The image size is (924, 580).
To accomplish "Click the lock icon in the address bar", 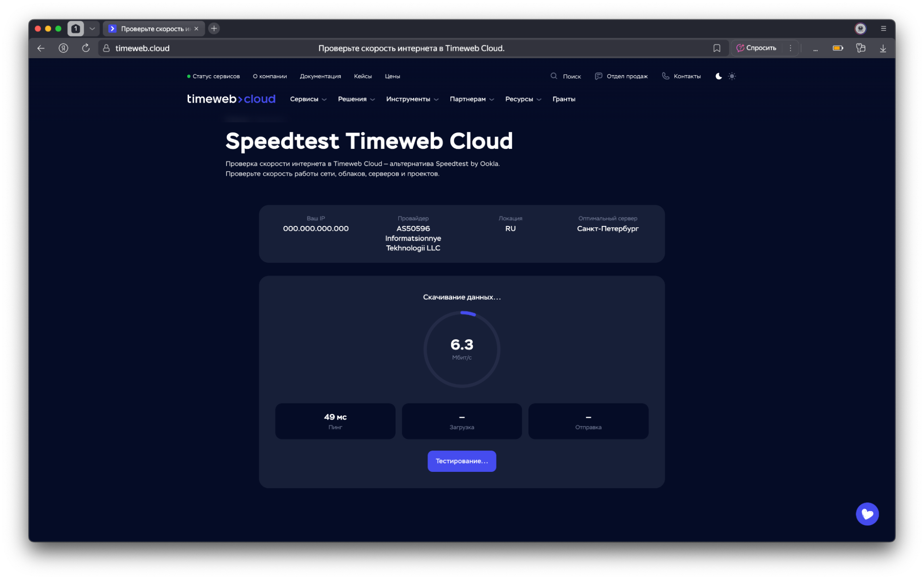I will 106,48.
